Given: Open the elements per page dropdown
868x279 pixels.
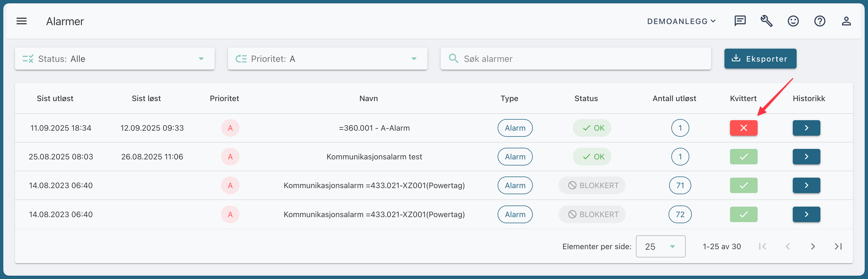Looking at the screenshot, I should 661,246.
